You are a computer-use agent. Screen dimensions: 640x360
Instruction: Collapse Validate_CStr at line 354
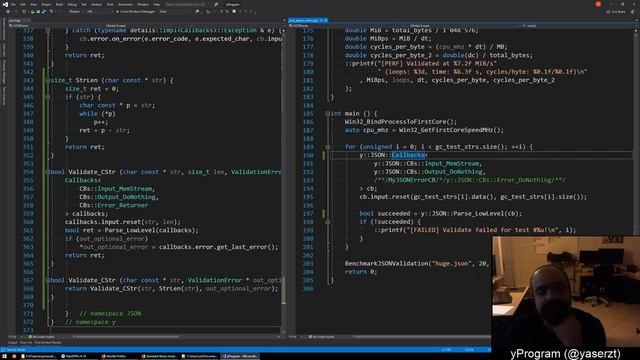[48, 172]
